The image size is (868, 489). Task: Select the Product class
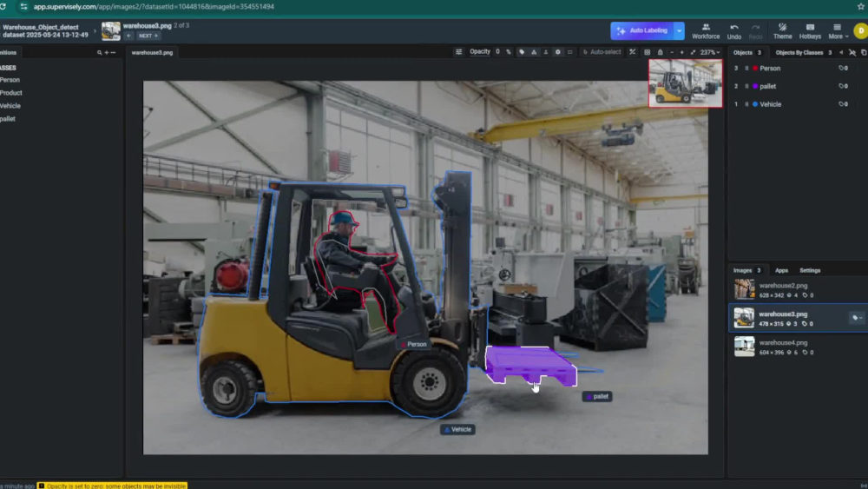pyautogui.click(x=11, y=92)
